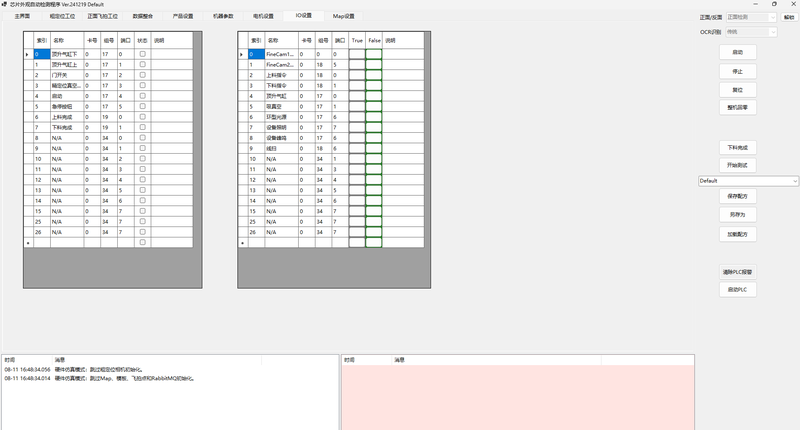
Task: Toggle 状态 checkbox in left table row 12
Action: click(x=142, y=180)
